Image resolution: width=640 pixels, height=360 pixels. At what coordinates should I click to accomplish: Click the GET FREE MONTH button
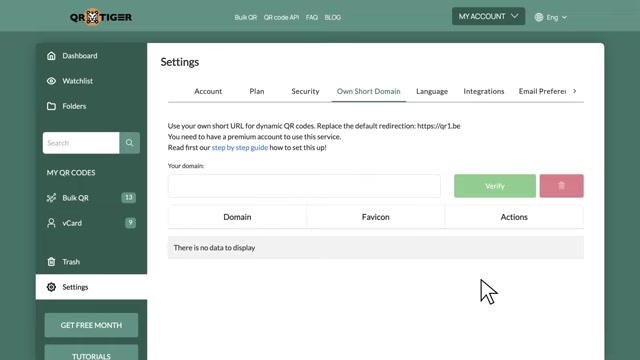pos(91,325)
